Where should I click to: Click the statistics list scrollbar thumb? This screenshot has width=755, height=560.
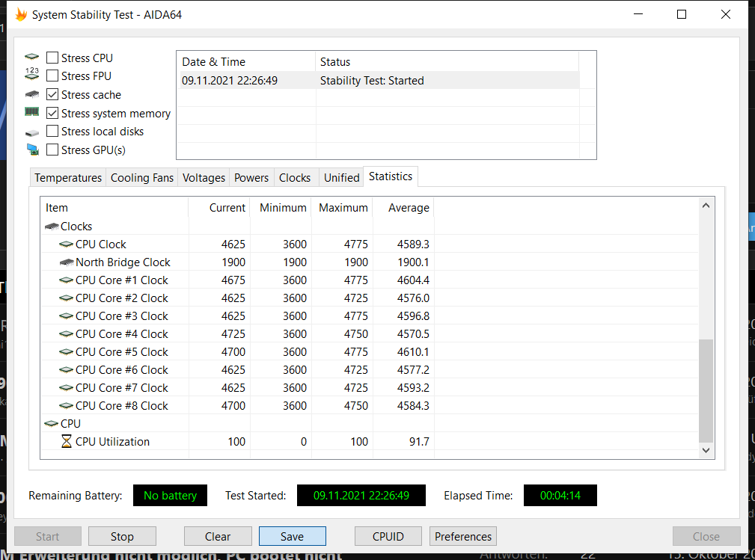pos(706,390)
